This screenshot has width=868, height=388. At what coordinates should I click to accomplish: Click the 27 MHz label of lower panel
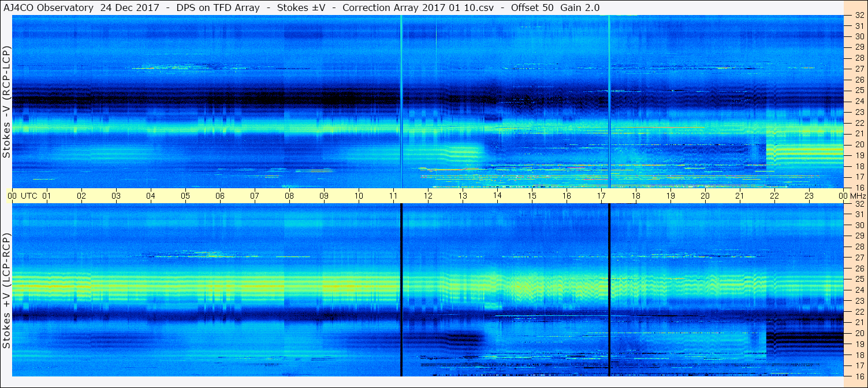pyautogui.click(x=859, y=258)
